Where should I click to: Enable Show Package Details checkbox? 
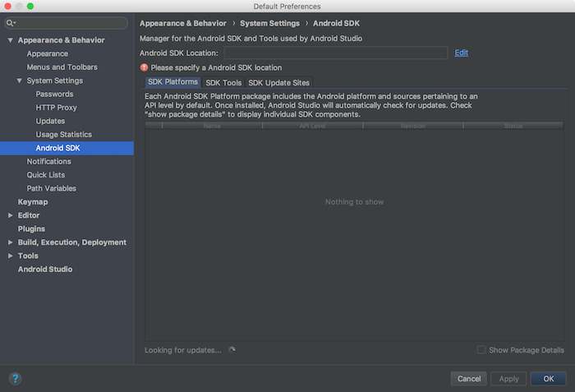[x=481, y=350]
